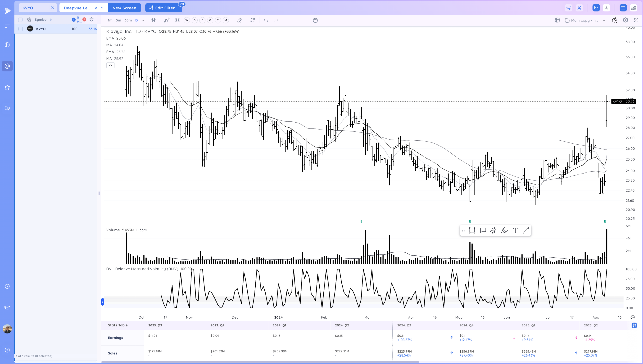Toggle the weekly W interval button
The width and height of the screenshot is (643, 364).
tap(187, 20)
